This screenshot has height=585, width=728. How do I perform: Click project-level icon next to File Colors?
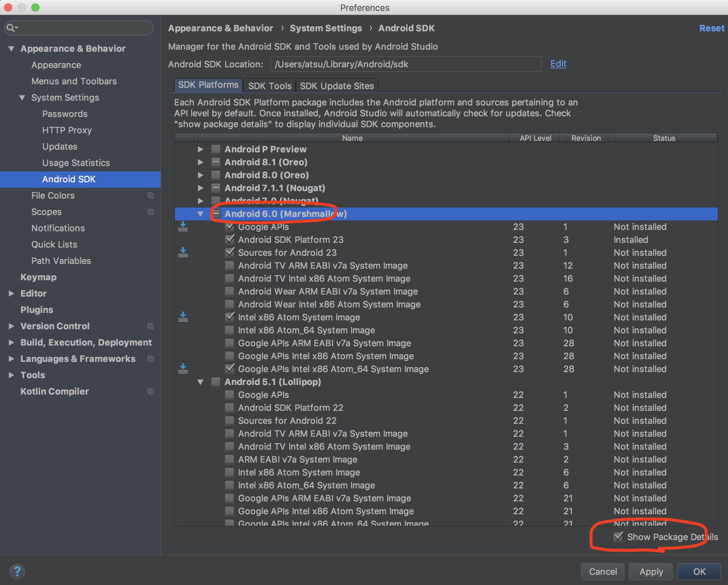[x=150, y=196]
